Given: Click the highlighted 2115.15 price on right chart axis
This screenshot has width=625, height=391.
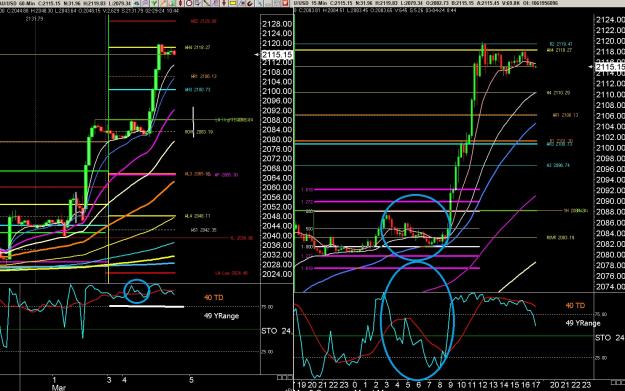Looking at the screenshot, I should coord(610,67).
